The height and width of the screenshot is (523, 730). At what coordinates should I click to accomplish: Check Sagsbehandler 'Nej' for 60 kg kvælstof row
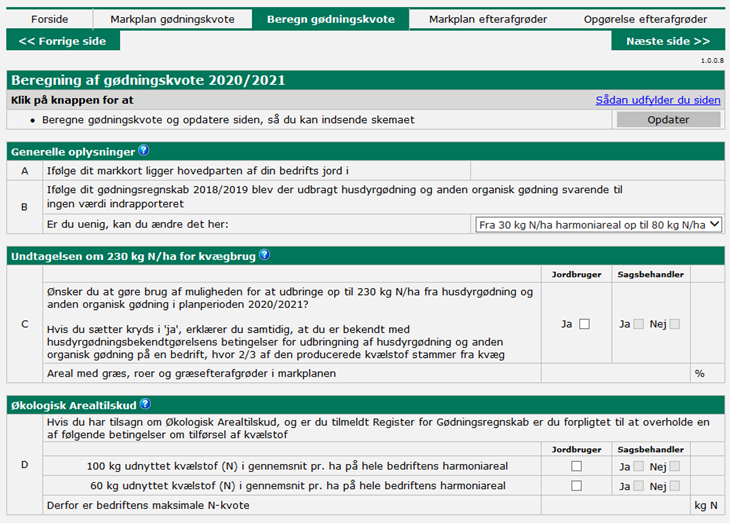click(x=674, y=486)
